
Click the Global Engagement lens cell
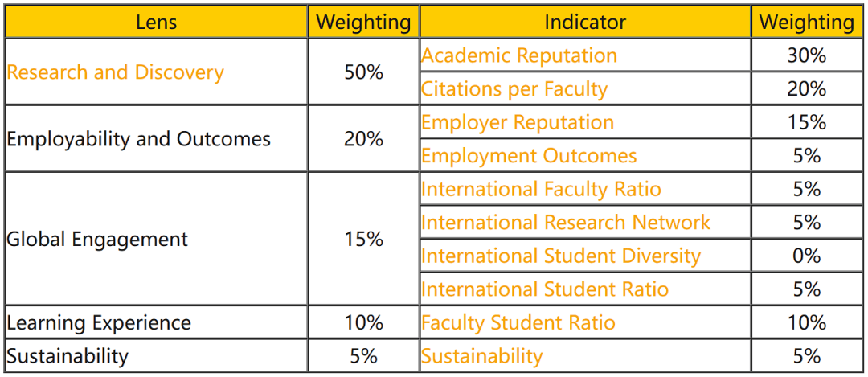click(157, 239)
